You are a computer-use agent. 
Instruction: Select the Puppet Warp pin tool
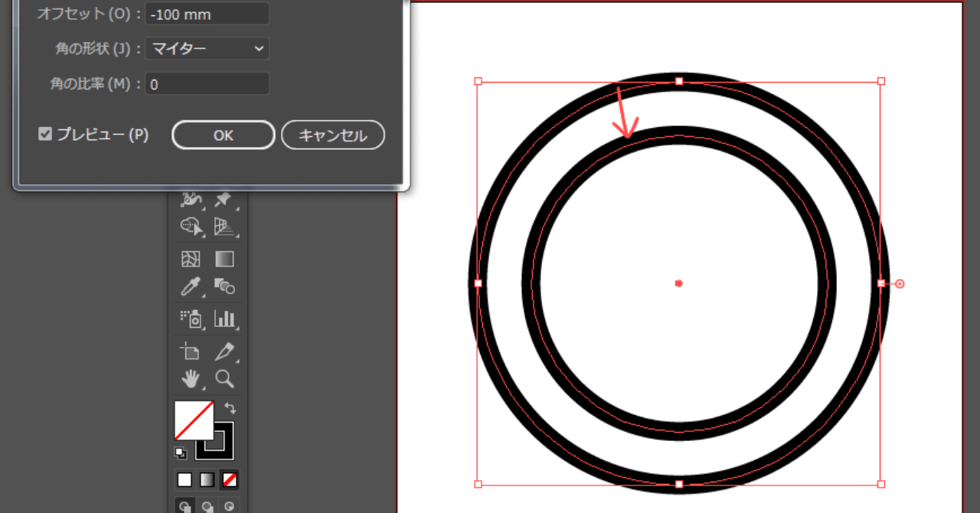[223, 201]
